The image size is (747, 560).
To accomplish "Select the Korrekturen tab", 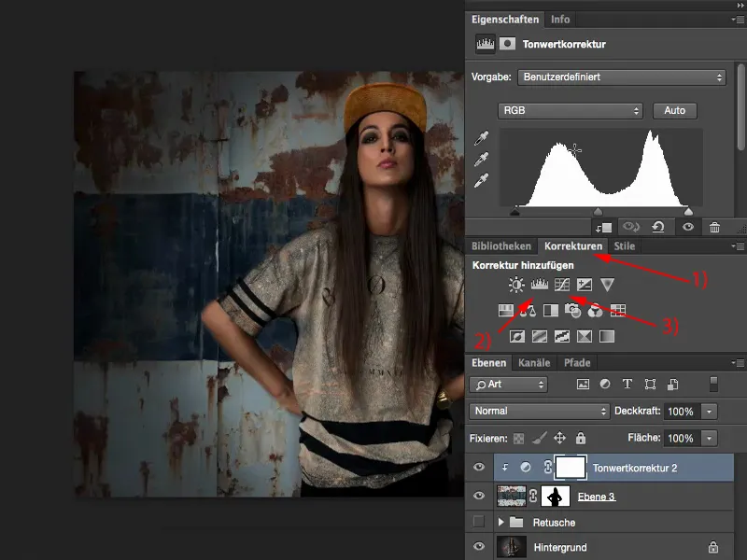I will tap(573, 246).
